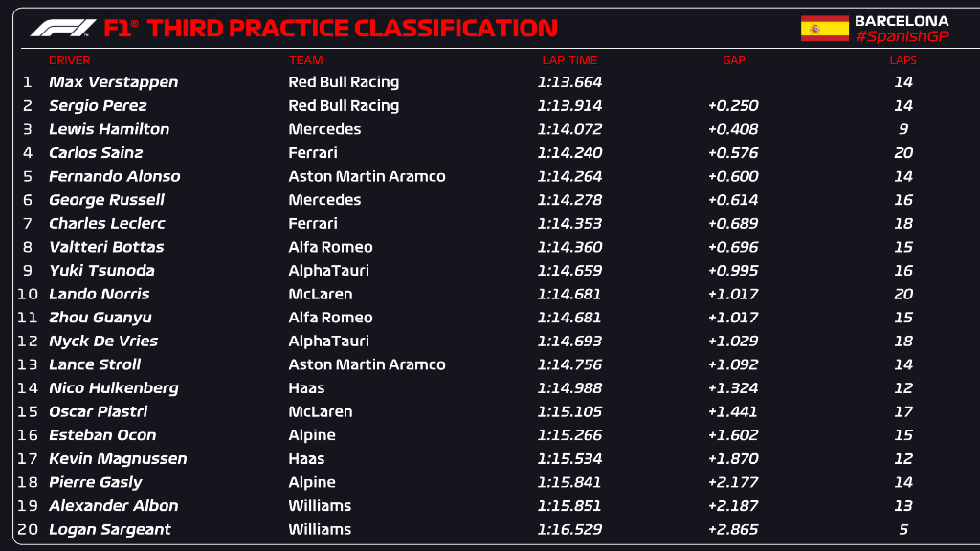Click the Spanish flag icon
The width and height of the screenshot is (980, 551).
click(x=824, y=29)
